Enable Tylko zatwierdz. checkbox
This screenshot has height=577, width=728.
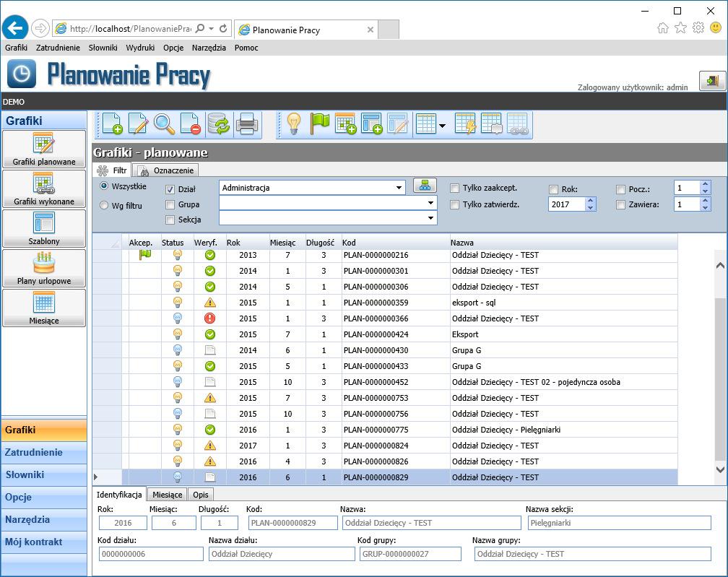click(x=454, y=204)
